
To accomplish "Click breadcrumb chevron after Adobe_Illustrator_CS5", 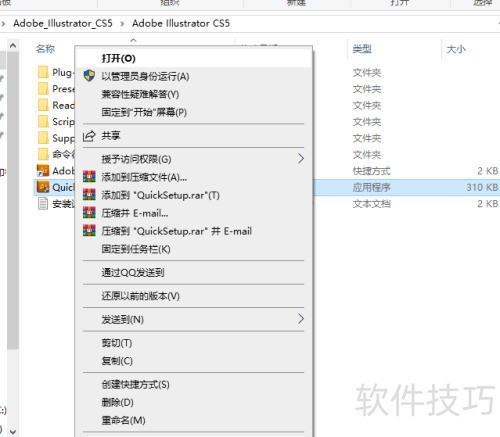I will coord(122,24).
